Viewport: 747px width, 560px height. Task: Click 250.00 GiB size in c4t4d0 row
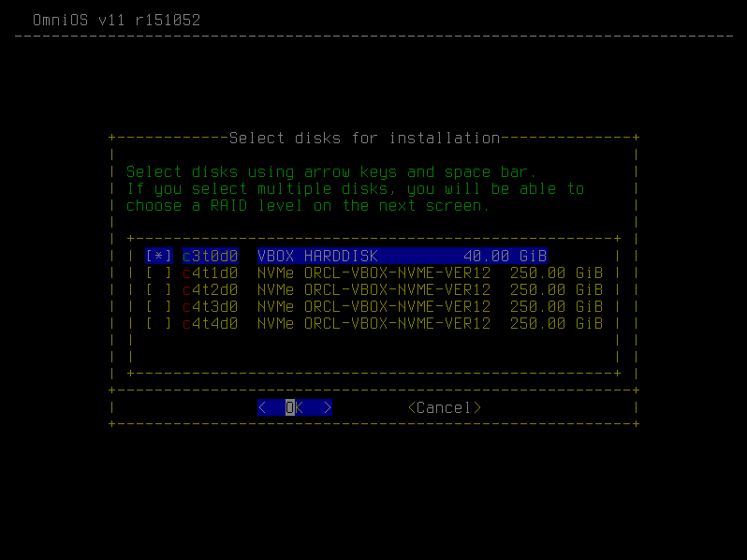point(556,324)
